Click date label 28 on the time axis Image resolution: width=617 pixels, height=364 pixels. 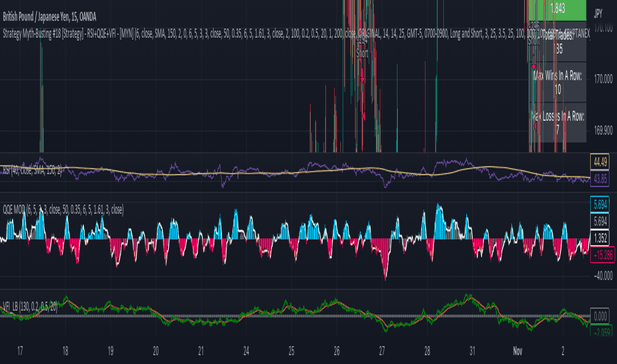428,351
